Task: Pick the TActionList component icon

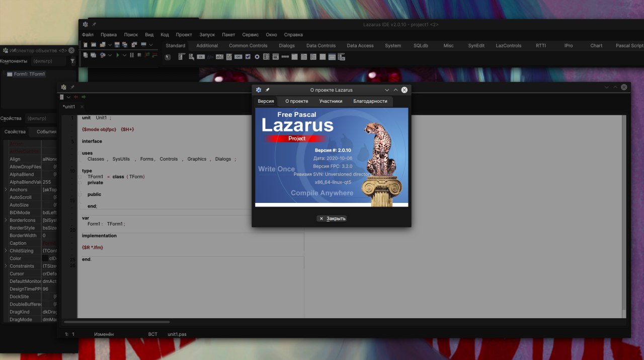Action: (x=342, y=57)
